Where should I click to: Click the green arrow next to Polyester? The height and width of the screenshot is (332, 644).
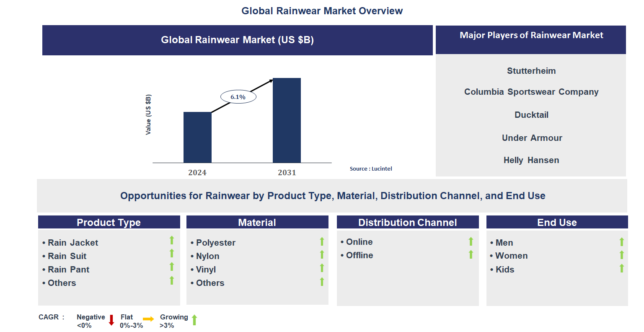coord(321,240)
